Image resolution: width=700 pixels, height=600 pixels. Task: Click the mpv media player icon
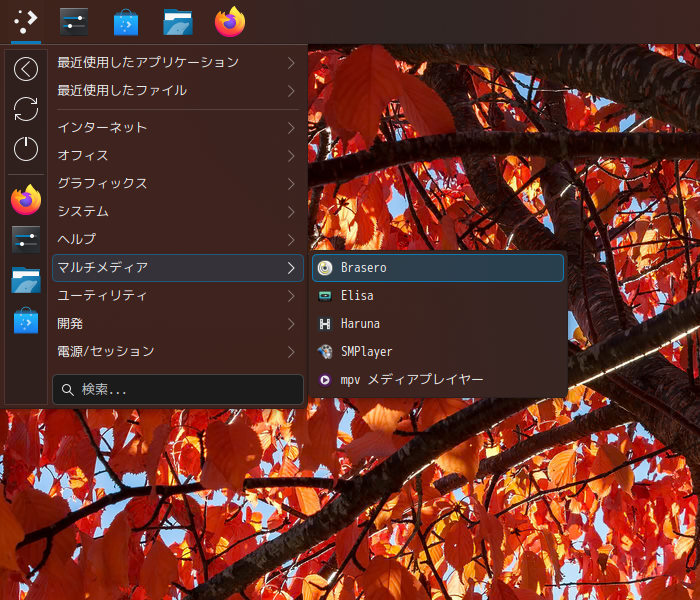325,380
